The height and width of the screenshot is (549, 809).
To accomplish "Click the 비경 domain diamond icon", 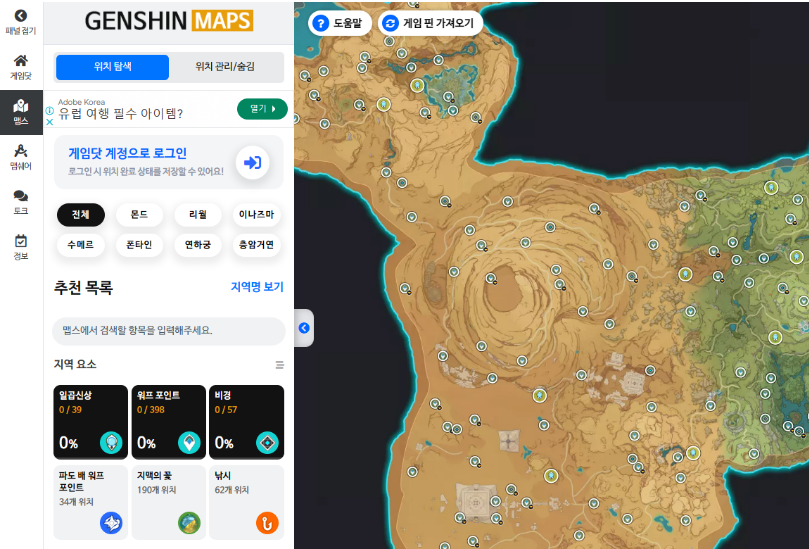I will 267,443.
